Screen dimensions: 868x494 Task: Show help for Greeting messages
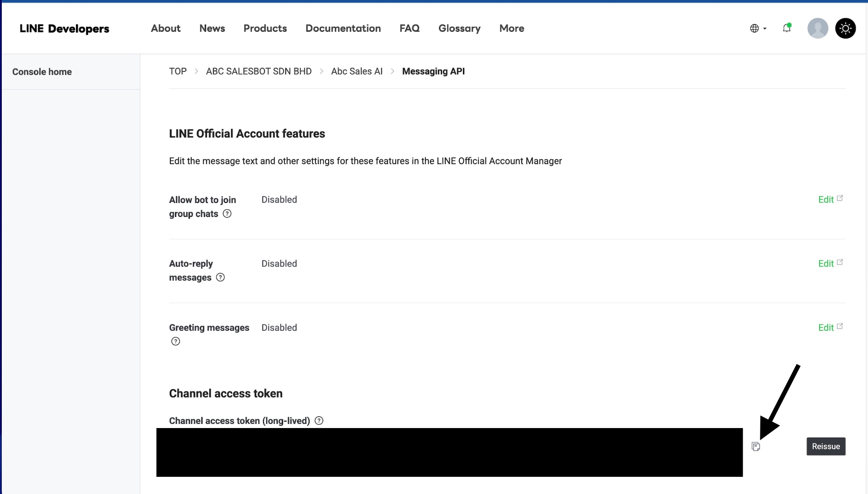[176, 341]
